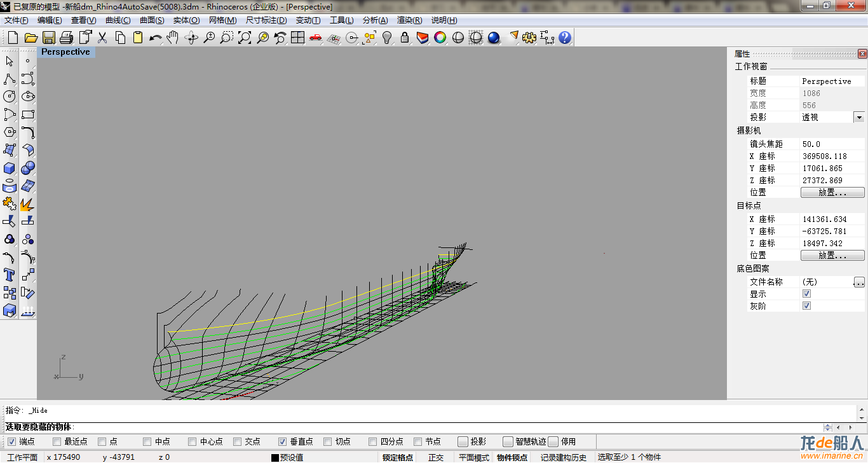
Task: Open the 投影 projection dropdown arrow
Action: 858,117
